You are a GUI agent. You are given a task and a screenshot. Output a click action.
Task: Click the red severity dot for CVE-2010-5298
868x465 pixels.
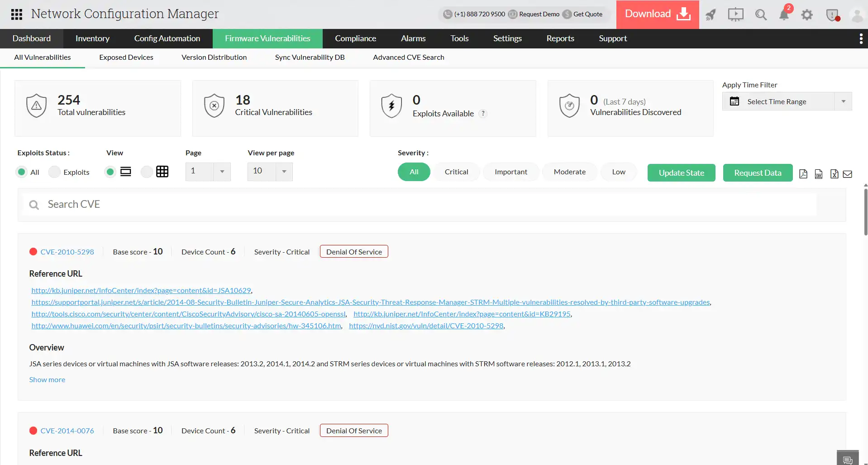[33, 252]
